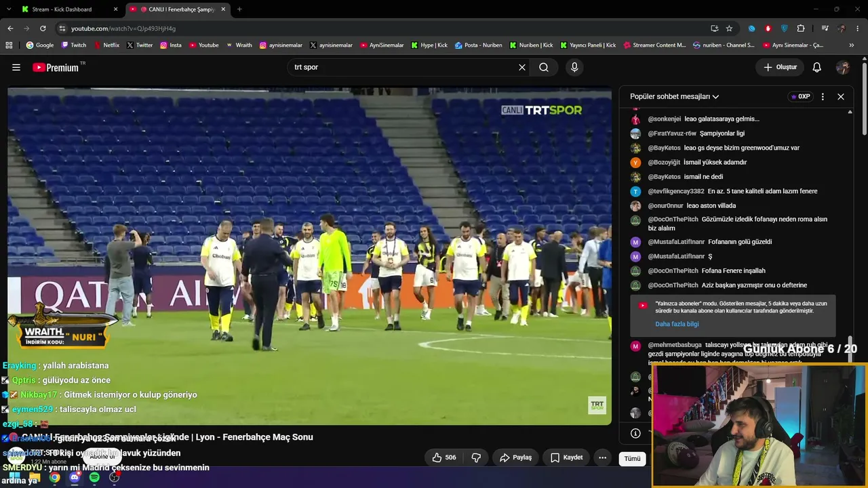
Task: Reload the current page
Action: click(x=43, y=28)
